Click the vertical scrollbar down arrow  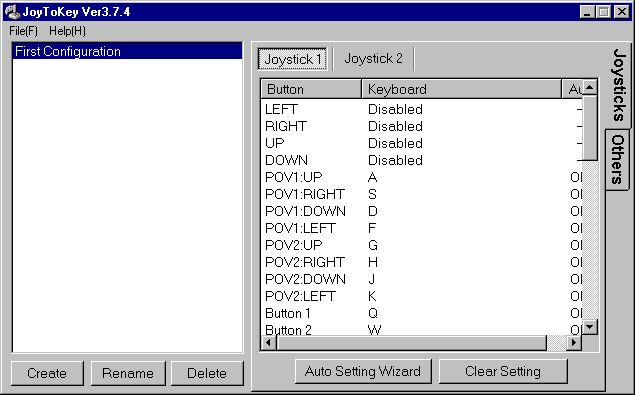590,326
